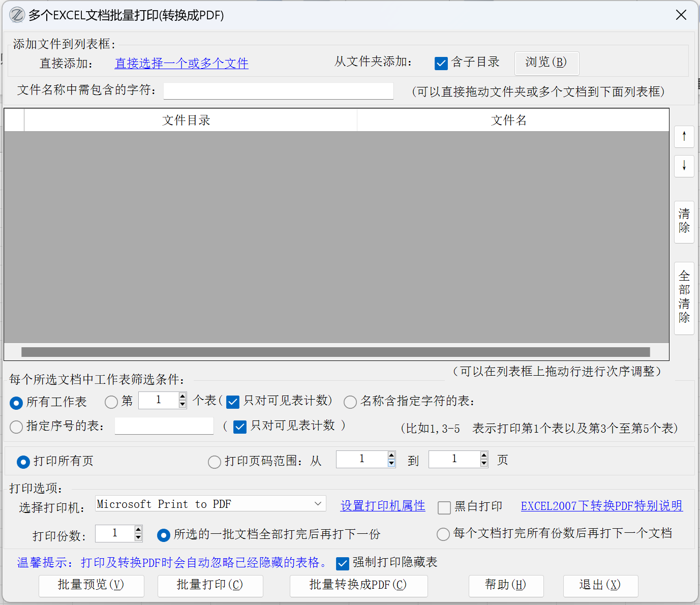Click the 浏览(B) button
The image size is (700, 605).
point(546,63)
